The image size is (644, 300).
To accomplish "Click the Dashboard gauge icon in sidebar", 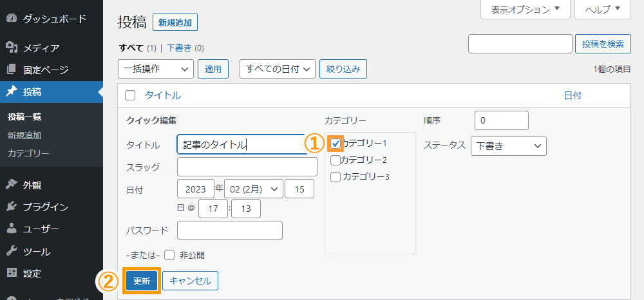I will 12,19.
